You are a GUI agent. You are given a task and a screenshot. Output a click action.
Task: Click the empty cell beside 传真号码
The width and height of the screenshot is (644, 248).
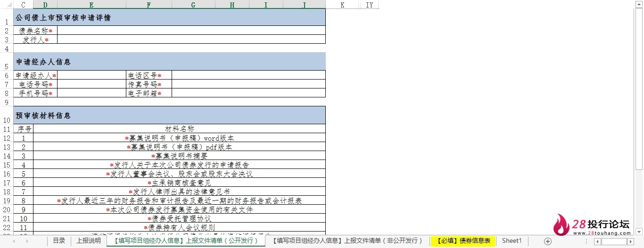(248, 84)
